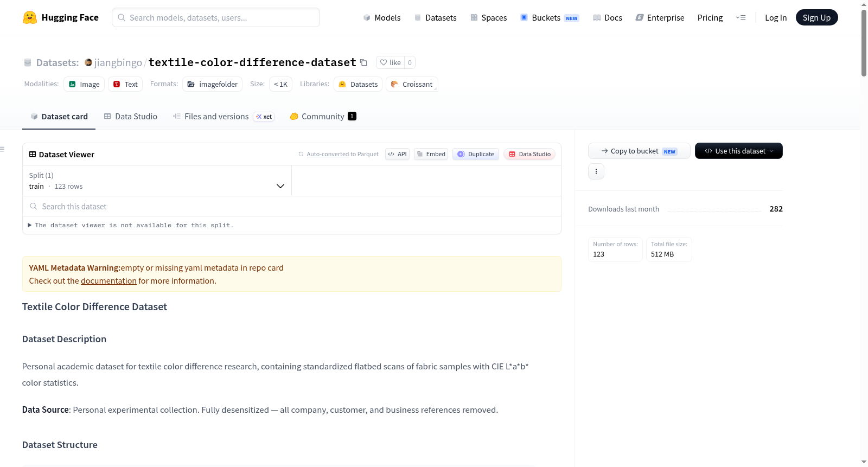Open the API button in Dataset Viewer

397,154
